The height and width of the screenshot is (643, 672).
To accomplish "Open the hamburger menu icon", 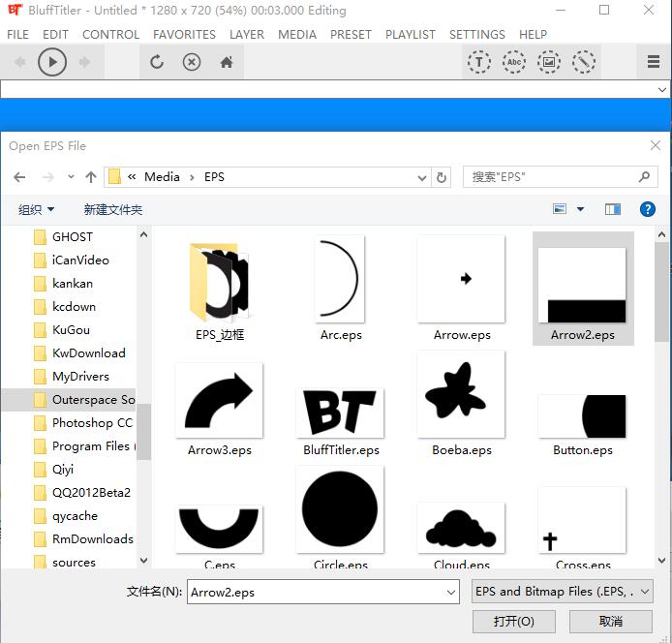I will (x=654, y=62).
